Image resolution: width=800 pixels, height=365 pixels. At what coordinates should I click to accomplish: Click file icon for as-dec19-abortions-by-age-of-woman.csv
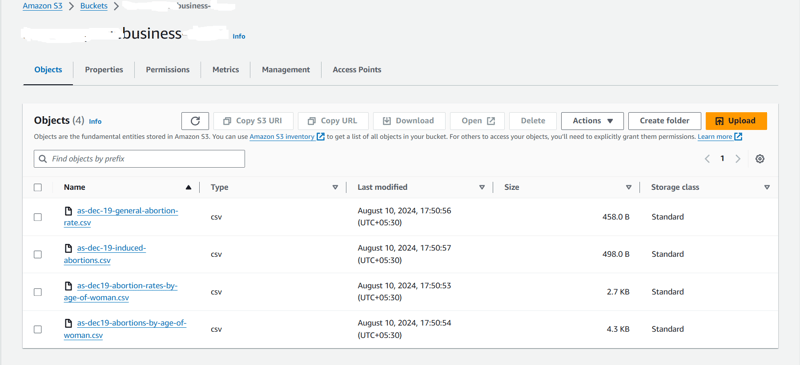pos(68,323)
